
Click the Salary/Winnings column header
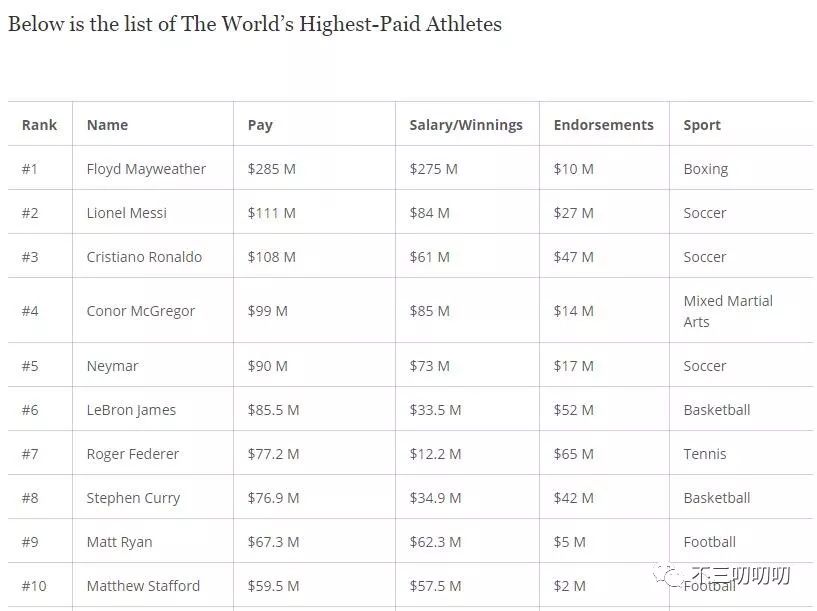point(466,125)
